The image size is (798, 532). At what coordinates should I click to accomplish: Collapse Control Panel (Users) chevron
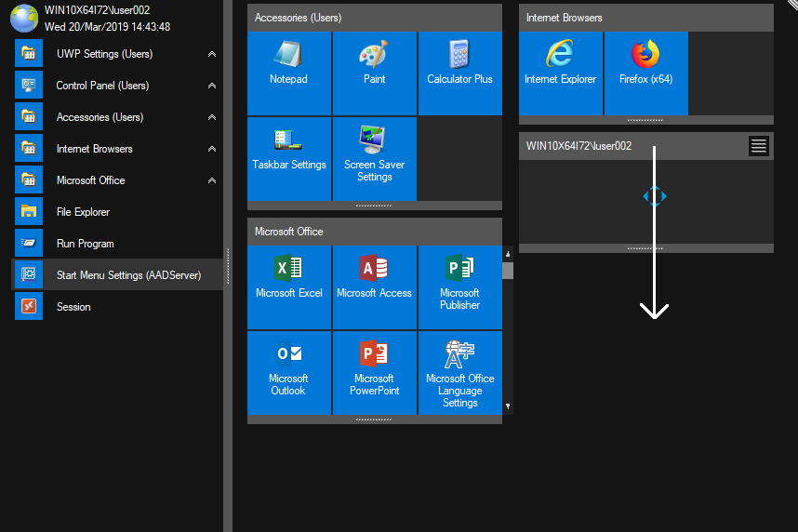(212, 86)
